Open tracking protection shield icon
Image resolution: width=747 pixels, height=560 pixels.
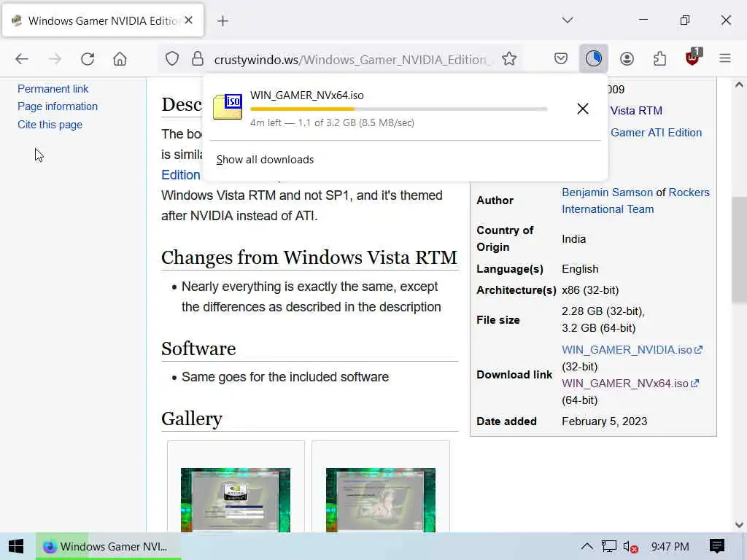(x=172, y=59)
